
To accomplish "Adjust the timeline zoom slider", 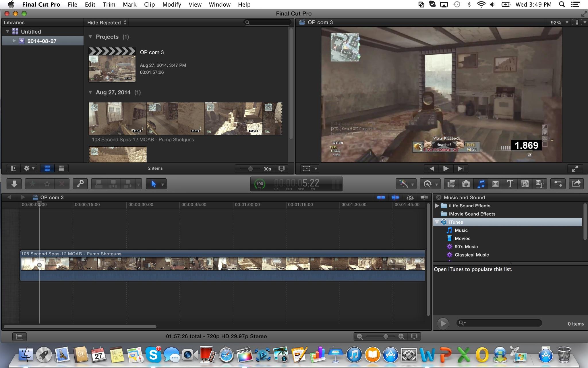I will click(x=385, y=336).
